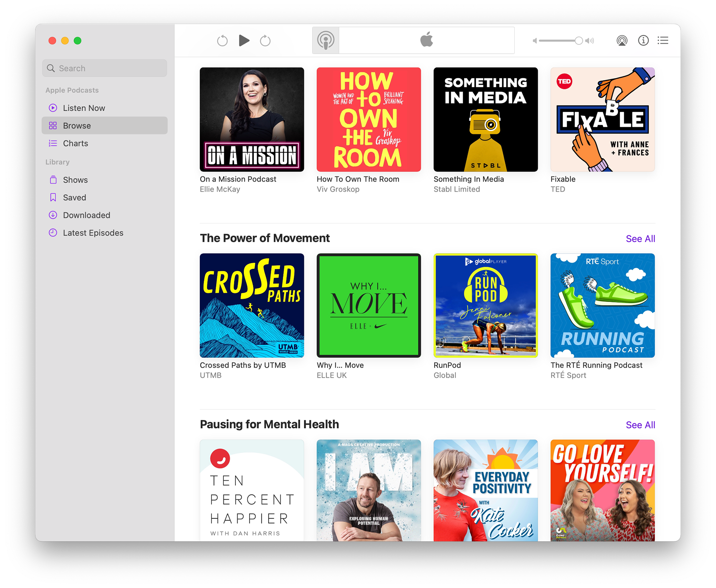Click the title On a Mission Podcast
Viewport: 716px width, 588px height.
238,179
